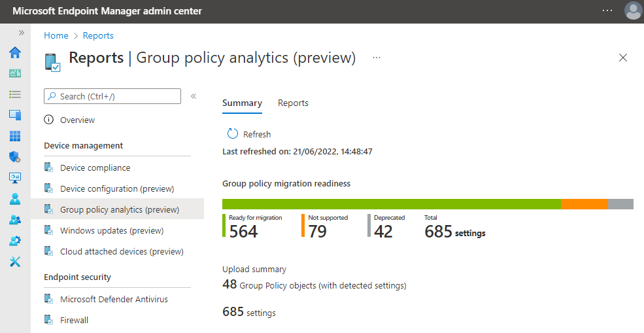
Task: Select Group policy analytics (preview)
Action: pos(117,209)
